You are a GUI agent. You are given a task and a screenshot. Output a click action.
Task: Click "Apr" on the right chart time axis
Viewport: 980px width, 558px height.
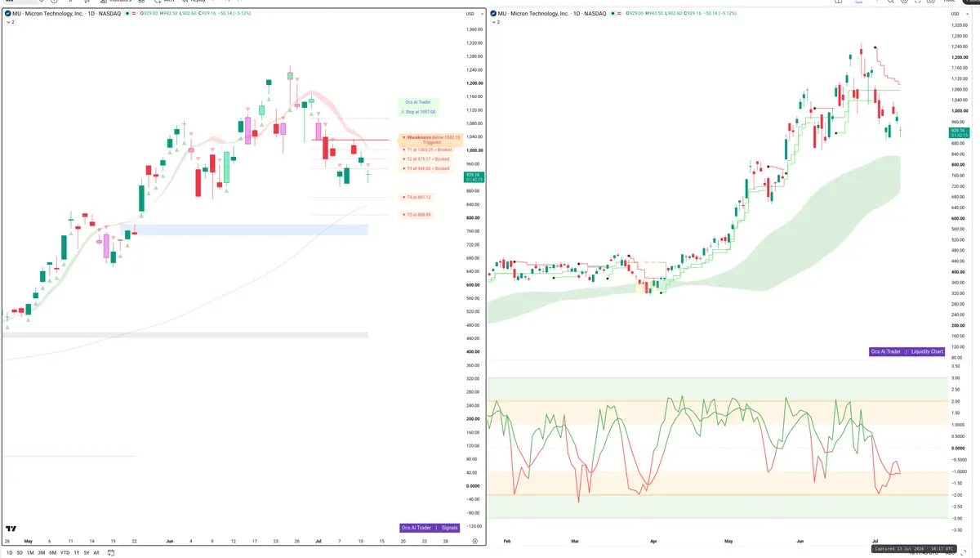pos(652,541)
